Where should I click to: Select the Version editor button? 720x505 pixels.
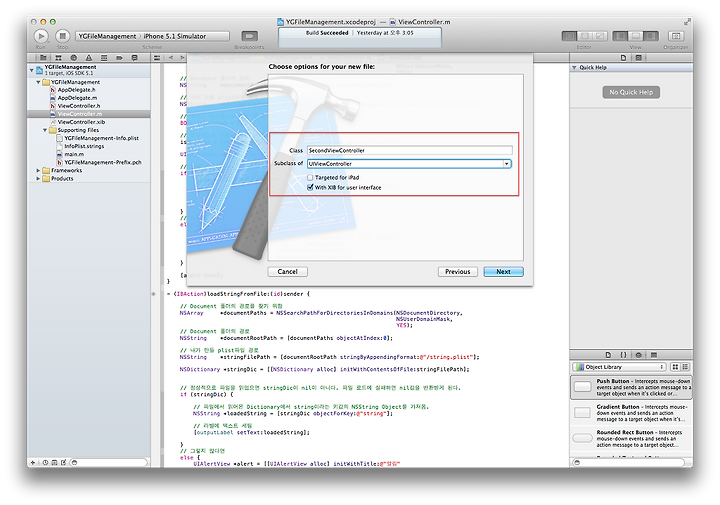click(600, 36)
